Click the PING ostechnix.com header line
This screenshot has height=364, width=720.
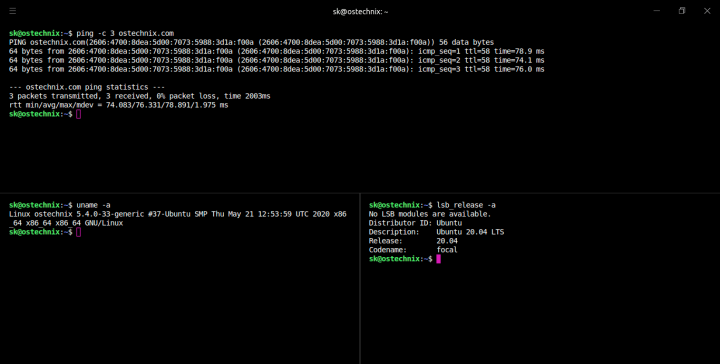coord(251,42)
